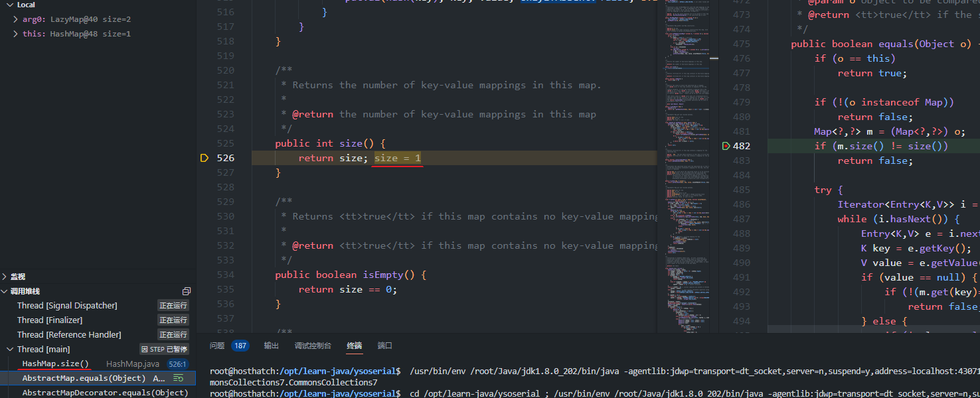Select the HashMap.size() stack frame

pos(56,364)
